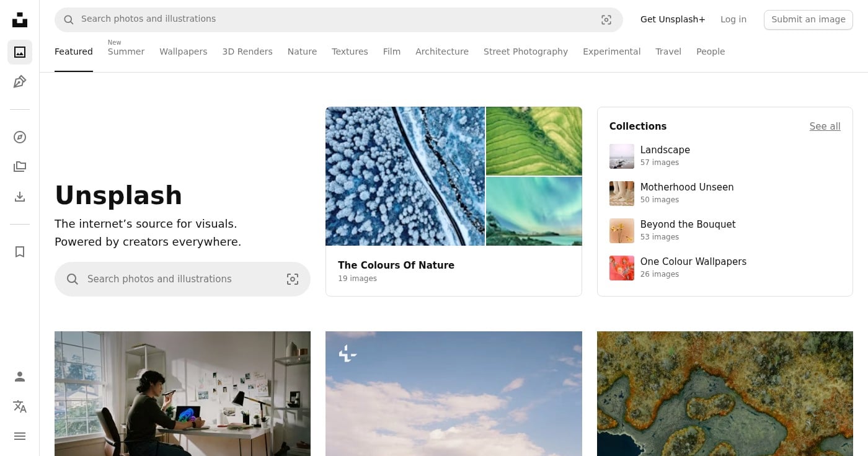The height and width of the screenshot is (456, 868).
Task: Open the hamburger menu icon in sidebar
Action: click(20, 436)
